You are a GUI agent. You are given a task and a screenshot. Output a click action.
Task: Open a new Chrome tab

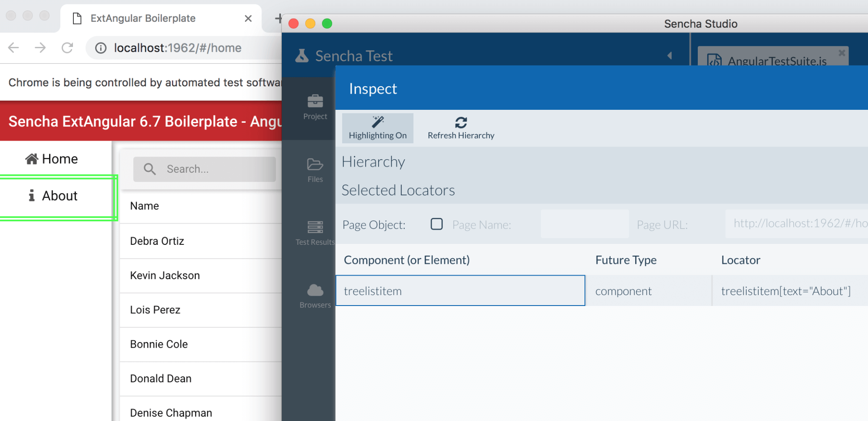point(278,18)
